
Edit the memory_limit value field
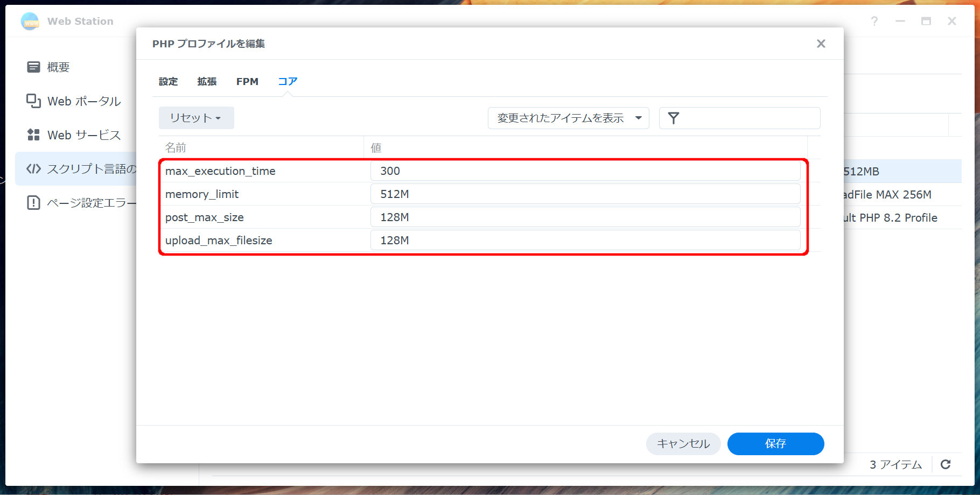point(585,194)
